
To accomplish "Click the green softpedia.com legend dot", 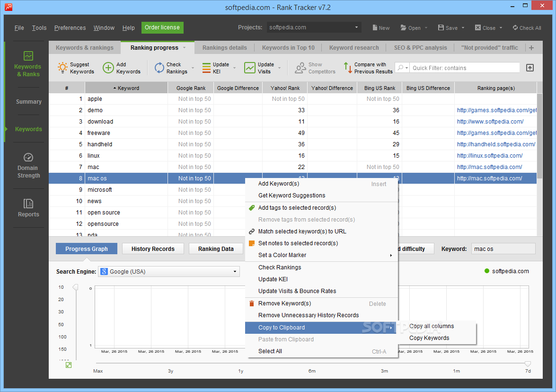I will point(487,271).
